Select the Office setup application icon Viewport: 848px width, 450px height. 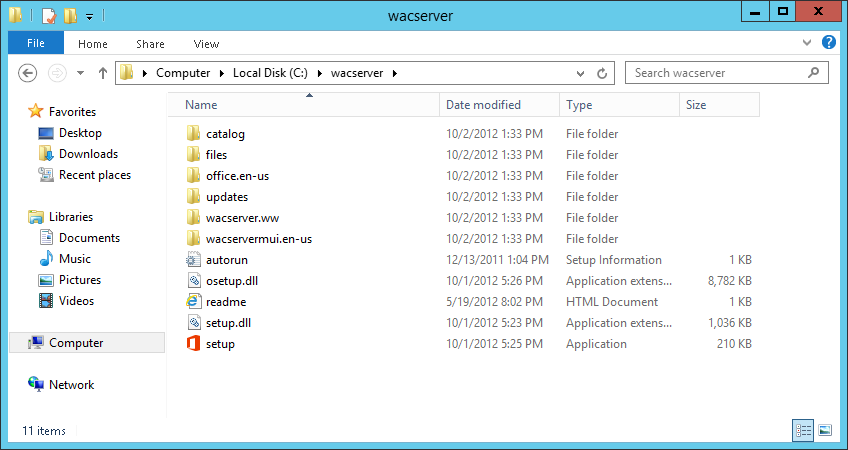coord(193,343)
